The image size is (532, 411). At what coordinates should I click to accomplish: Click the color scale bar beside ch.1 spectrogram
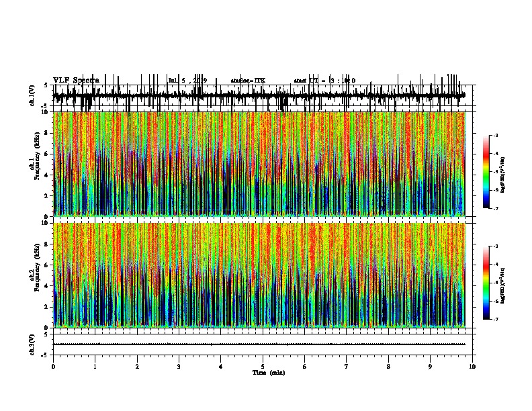(x=486, y=172)
